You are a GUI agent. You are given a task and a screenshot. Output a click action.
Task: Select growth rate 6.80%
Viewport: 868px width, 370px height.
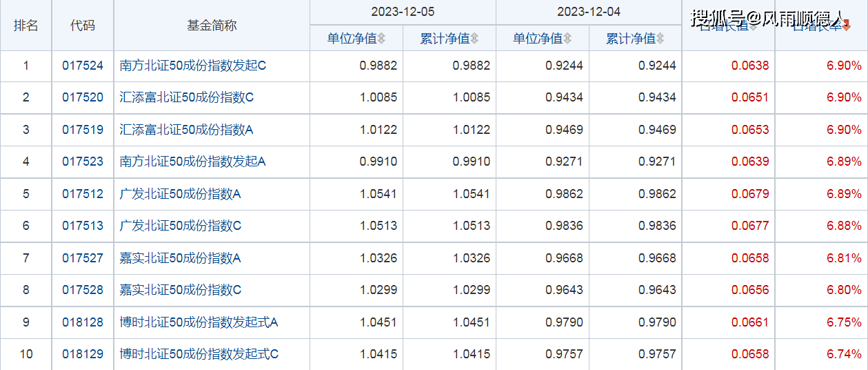coord(844,290)
